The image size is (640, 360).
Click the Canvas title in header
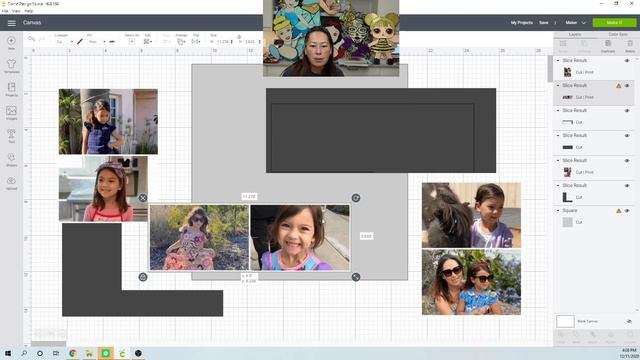(32, 23)
